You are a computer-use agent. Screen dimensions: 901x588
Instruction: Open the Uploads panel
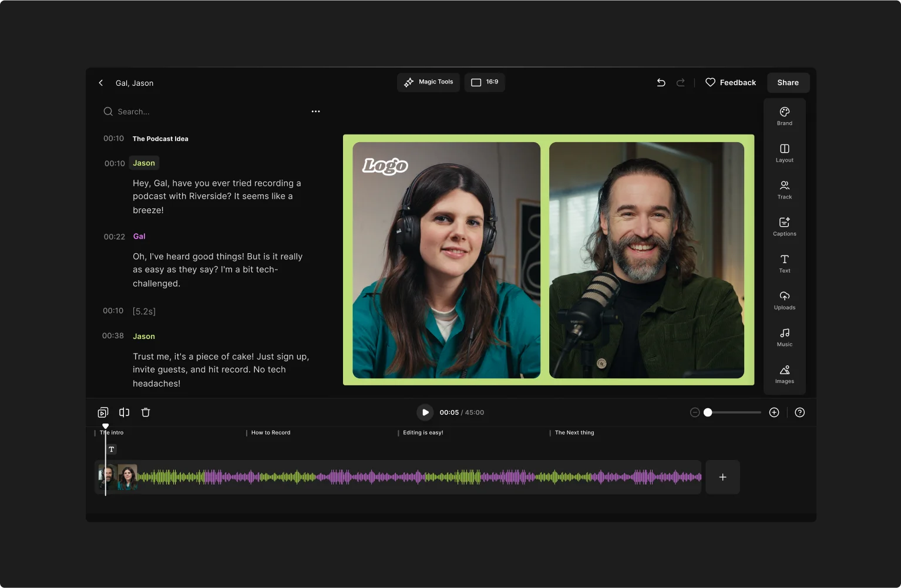[x=784, y=301]
